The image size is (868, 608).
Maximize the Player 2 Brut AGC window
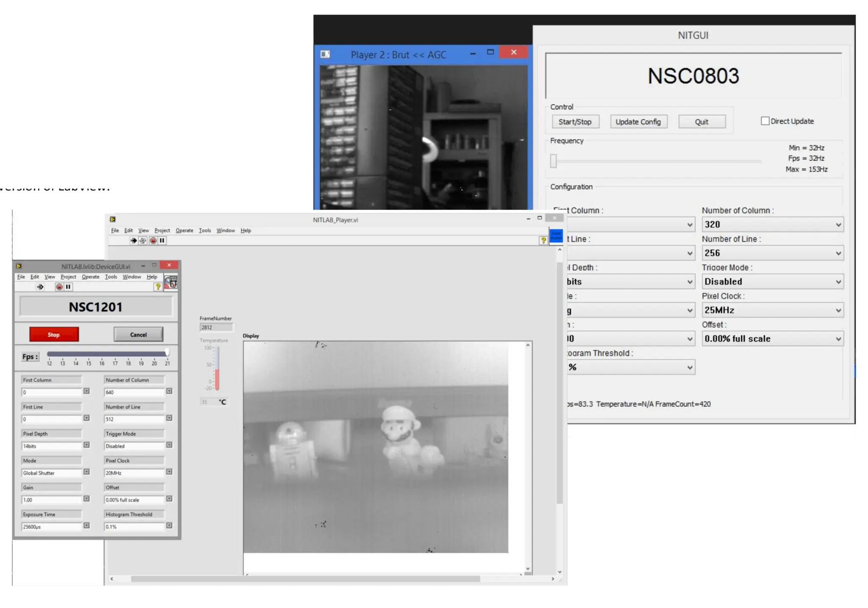[490, 52]
